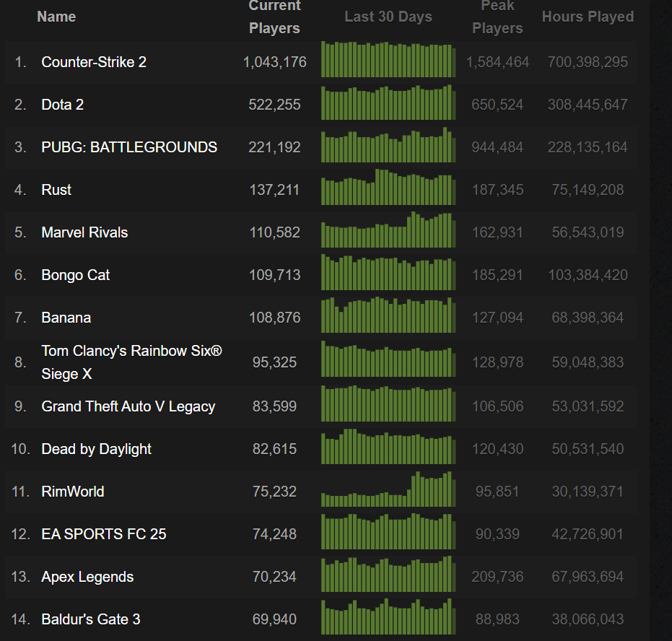This screenshot has height=641, width=672.
Task: Select hours played value 42,726,901
Action: (588, 534)
